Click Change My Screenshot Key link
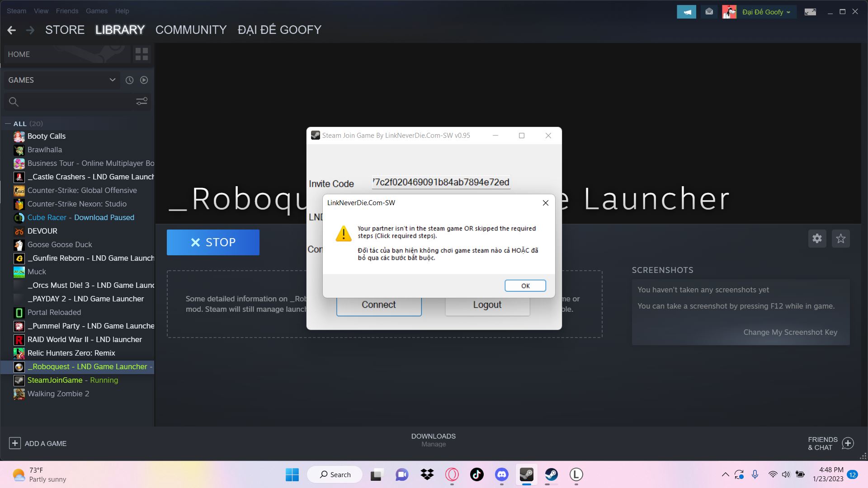The image size is (868, 488). (x=790, y=332)
